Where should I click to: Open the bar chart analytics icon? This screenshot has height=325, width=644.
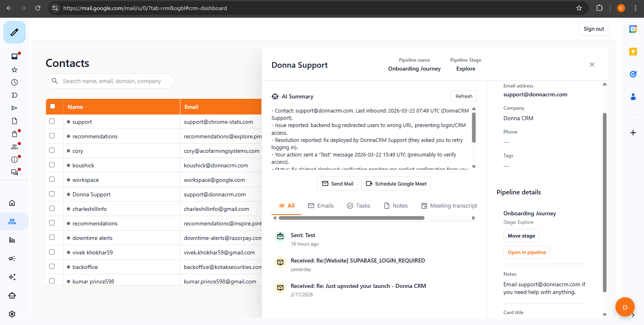pos(12,240)
